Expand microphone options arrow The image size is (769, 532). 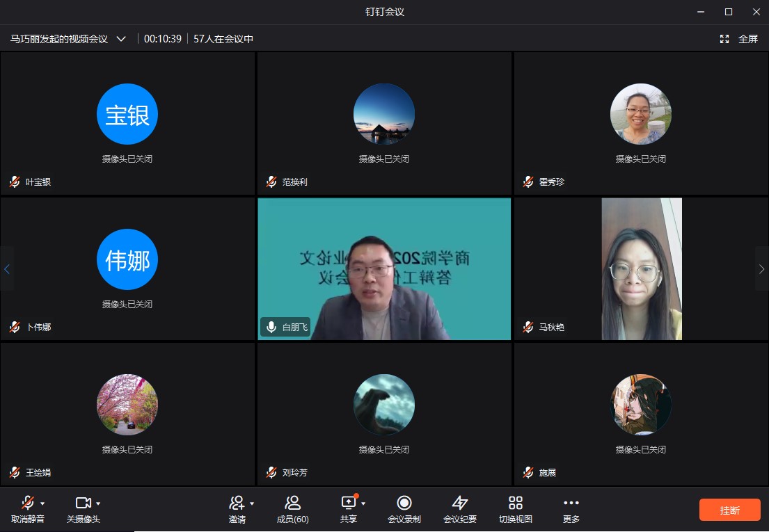coord(42,503)
